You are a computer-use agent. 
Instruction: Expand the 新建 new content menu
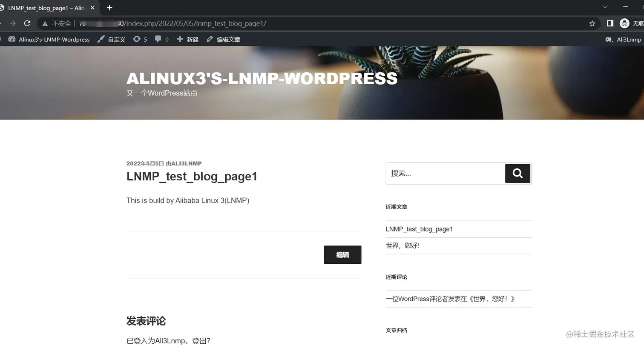coord(187,39)
